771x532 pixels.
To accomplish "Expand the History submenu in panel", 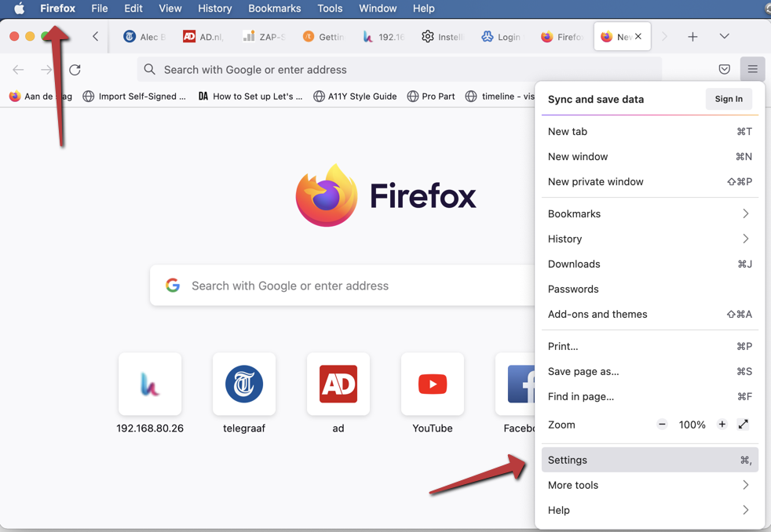I will 649,239.
